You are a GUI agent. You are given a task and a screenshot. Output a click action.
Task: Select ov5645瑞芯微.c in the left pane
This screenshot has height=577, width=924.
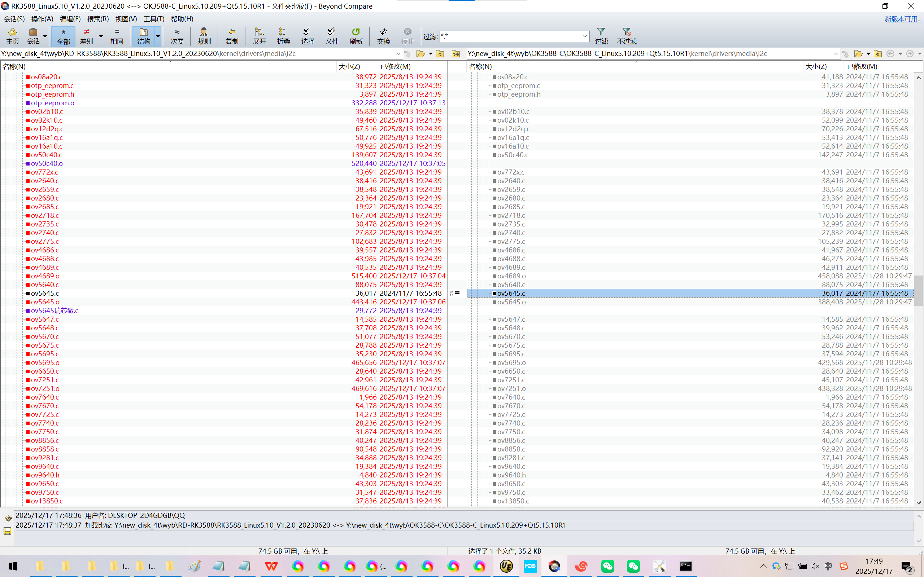(55, 310)
